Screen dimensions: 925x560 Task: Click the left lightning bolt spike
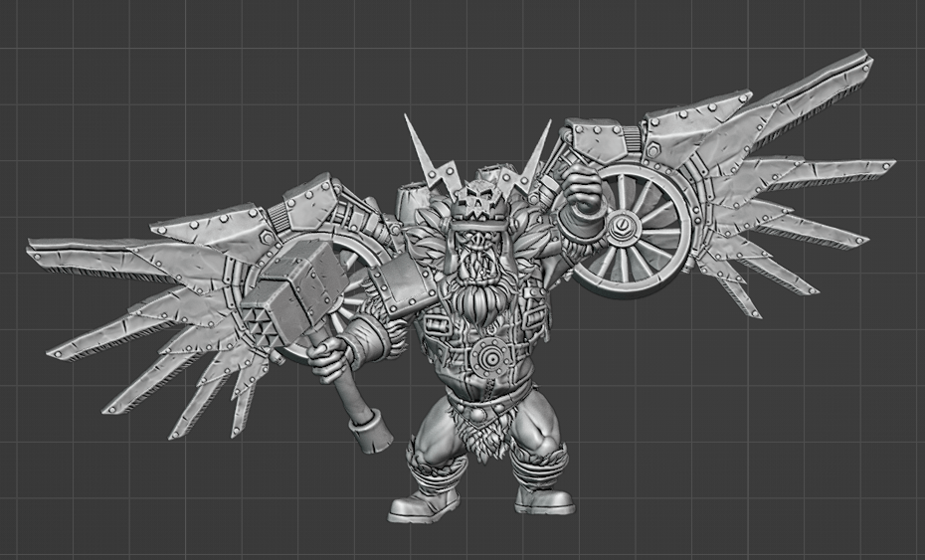416,151
